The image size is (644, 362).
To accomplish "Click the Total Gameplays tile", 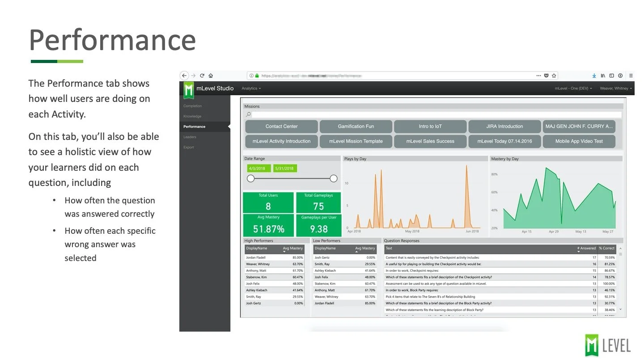I will [x=318, y=202].
